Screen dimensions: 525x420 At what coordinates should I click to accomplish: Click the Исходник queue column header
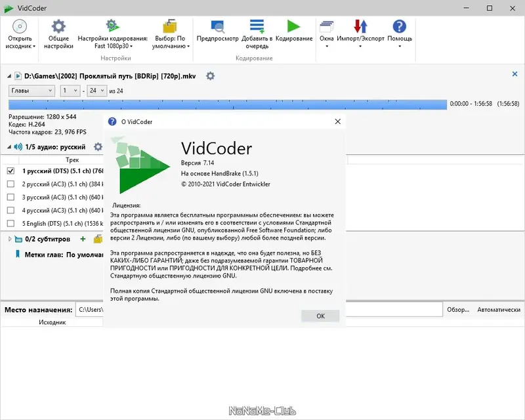click(52, 322)
